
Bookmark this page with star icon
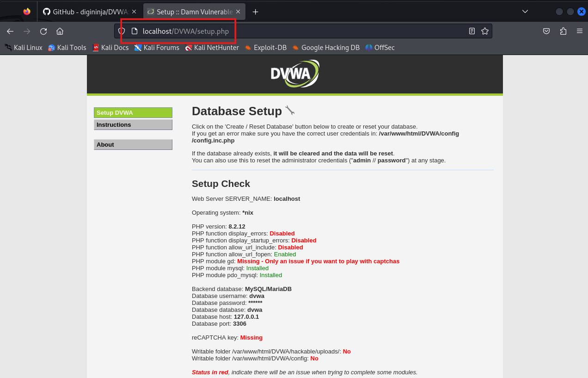coord(485,31)
